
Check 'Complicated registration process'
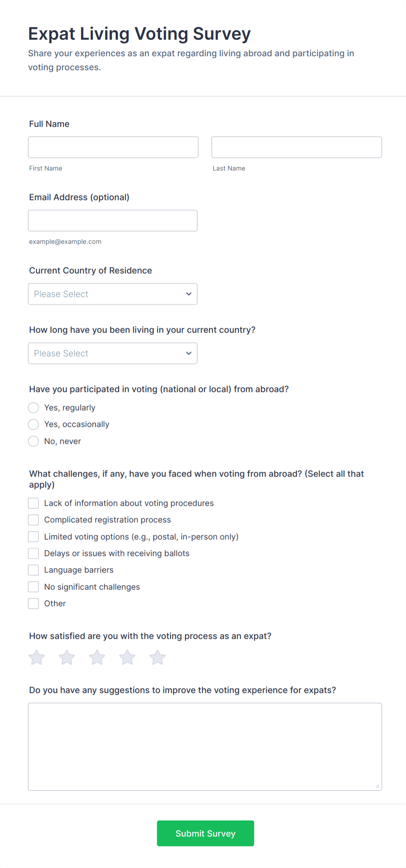[x=33, y=520]
